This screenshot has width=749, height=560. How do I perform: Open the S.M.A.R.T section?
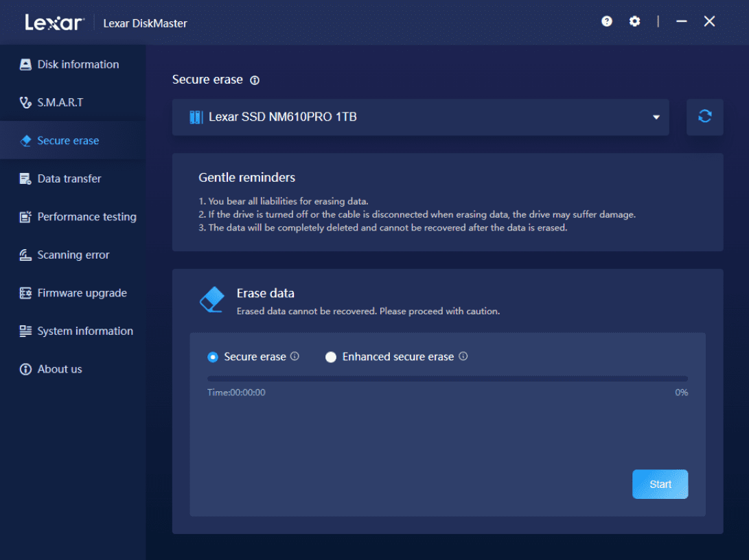pos(73,102)
